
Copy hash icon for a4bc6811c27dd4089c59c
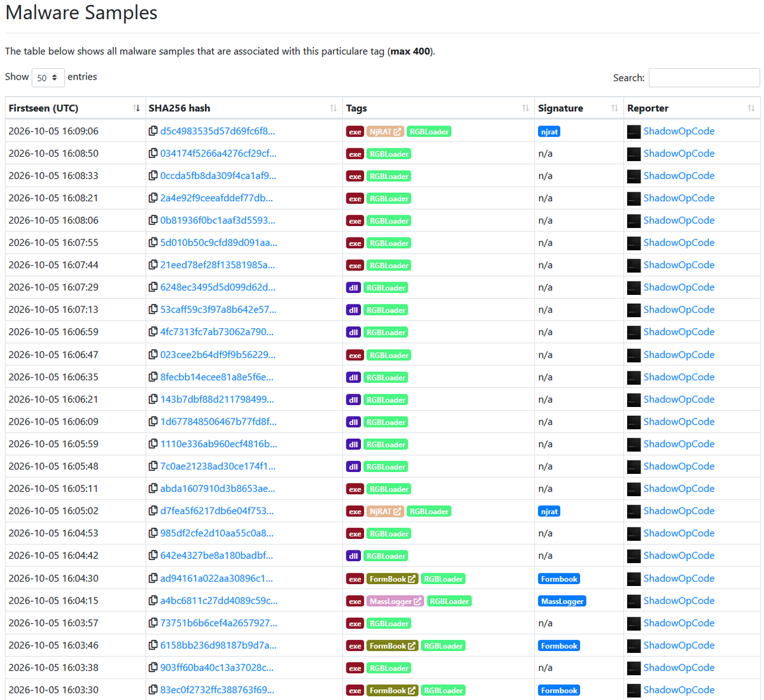(153, 601)
